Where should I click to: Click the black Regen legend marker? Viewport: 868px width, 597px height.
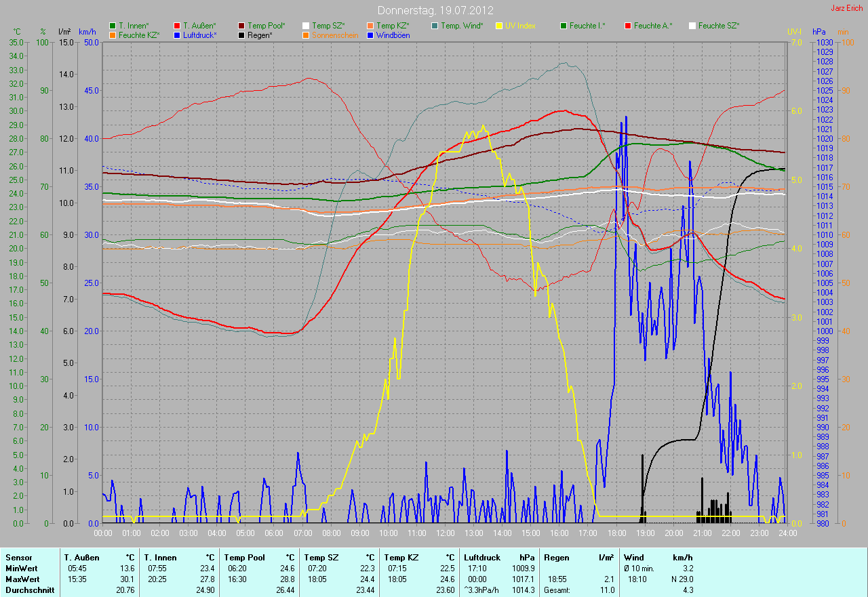click(241, 35)
